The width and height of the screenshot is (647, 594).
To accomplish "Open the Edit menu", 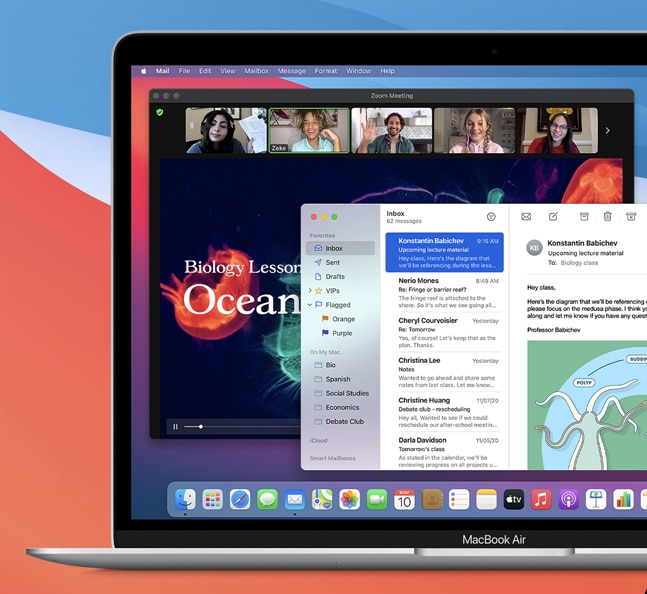I will [x=205, y=71].
